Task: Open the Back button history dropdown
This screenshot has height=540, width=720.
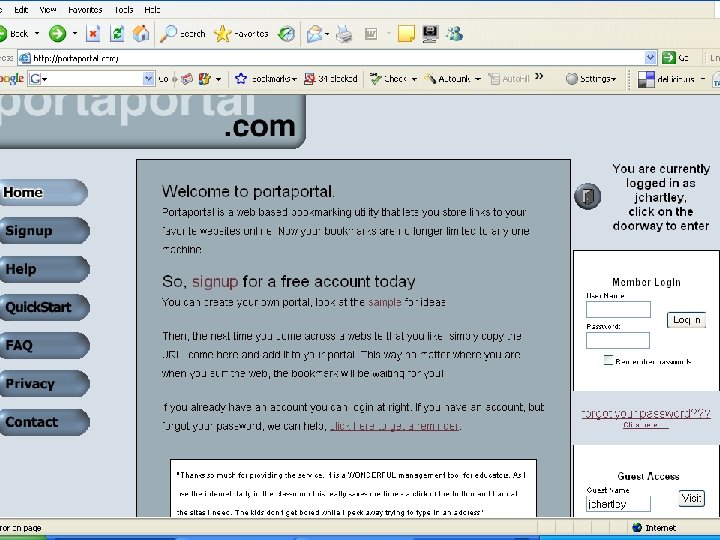Action: 37,34
